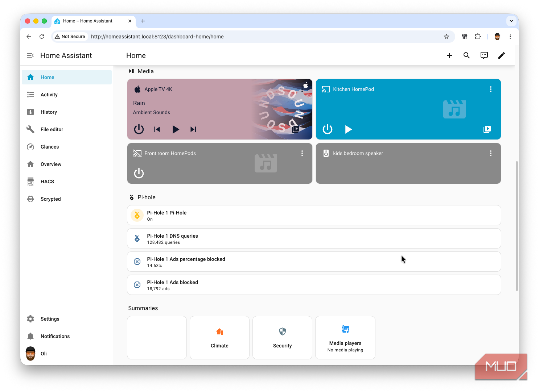Toggle power on Apple TV 4K card

(x=139, y=129)
